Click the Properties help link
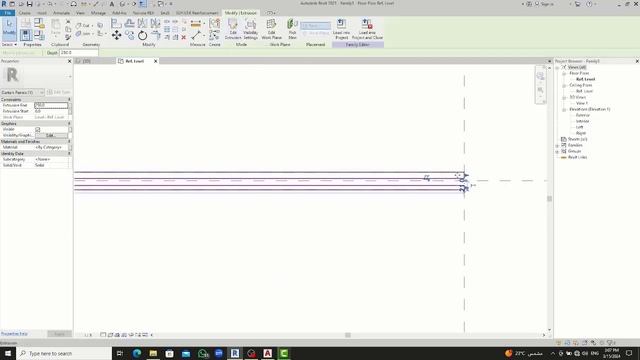This screenshot has height=360, width=640. [14, 334]
